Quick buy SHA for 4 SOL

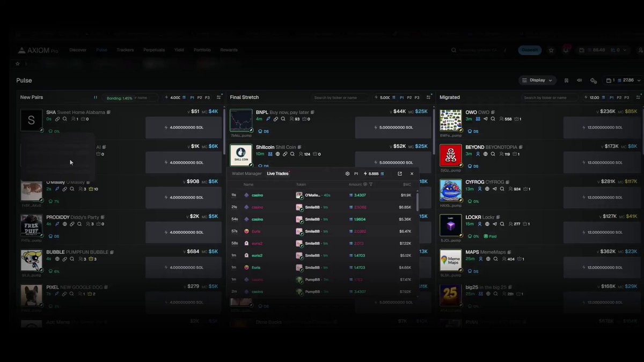point(184,128)
